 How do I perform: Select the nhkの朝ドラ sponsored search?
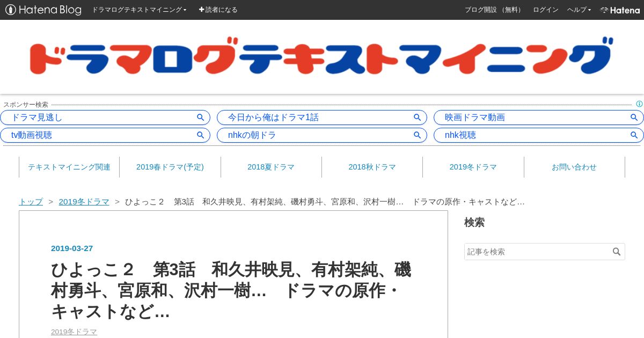click(x=322, y=135)
